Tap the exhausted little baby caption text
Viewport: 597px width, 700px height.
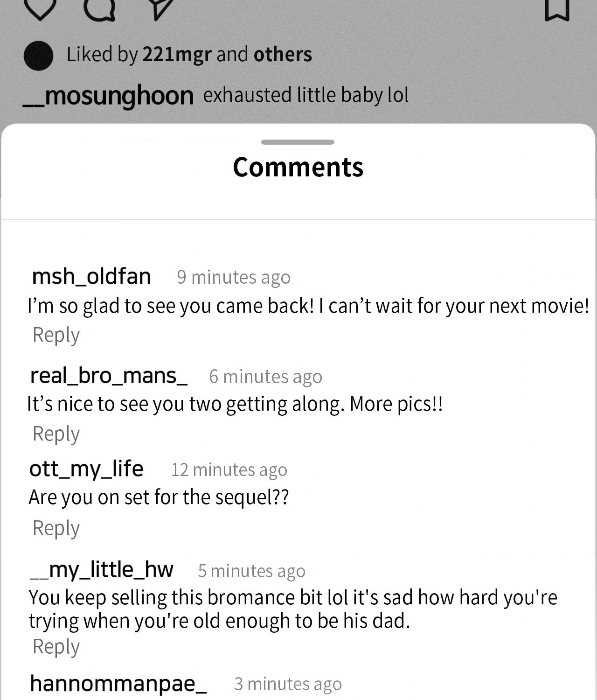306,95
